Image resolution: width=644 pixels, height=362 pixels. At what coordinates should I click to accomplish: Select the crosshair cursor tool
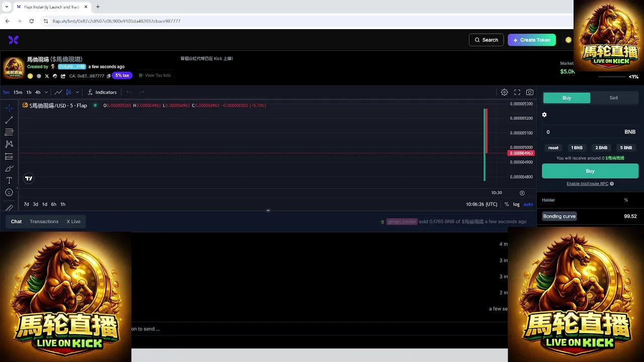coord(9,108)
